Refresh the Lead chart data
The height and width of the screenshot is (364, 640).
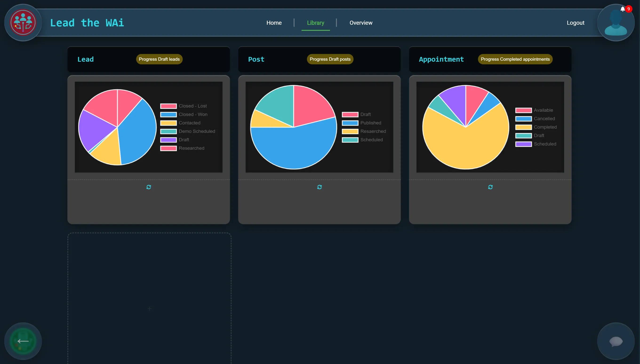point(148,187)
